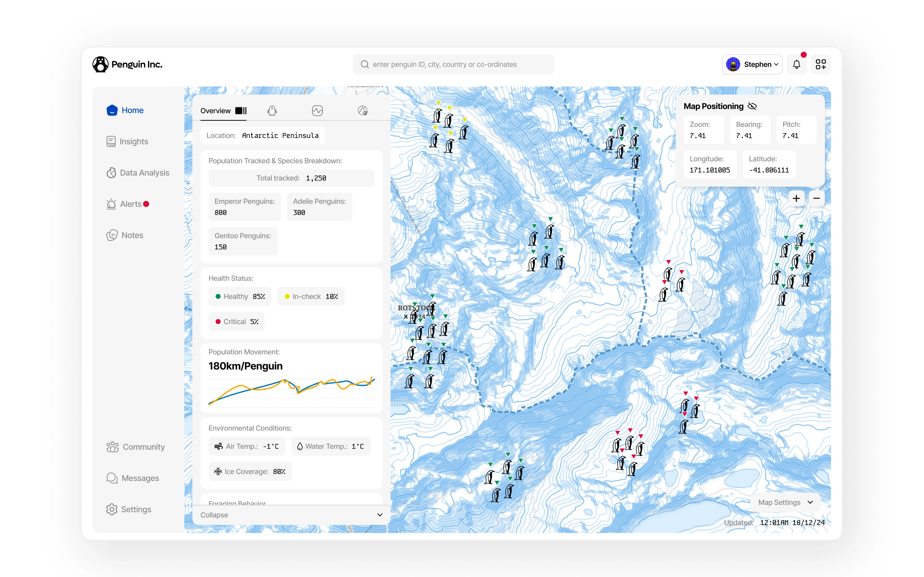Open the notifications bell icon
924x577 pixels.
tap(797, 65)
